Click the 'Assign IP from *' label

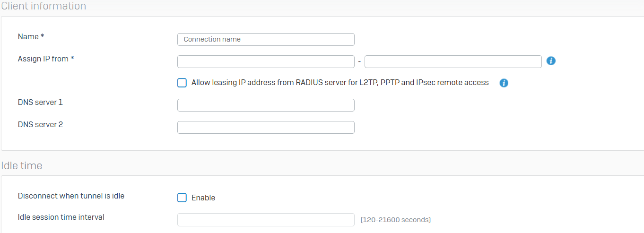[46, 59]
